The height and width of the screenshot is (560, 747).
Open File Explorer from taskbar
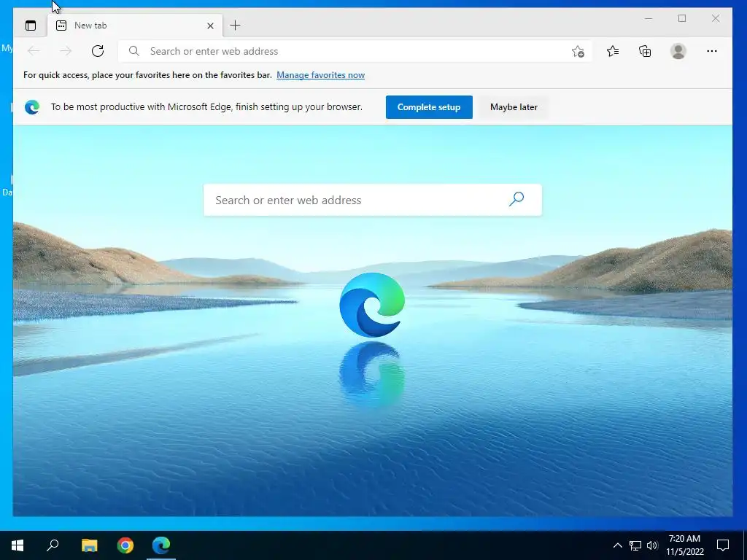click(89, 545)
